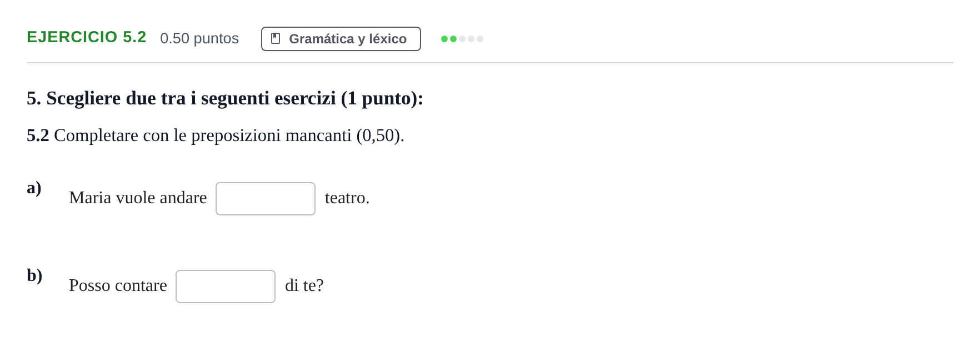Click the 'Maria vuole andare' text
The width and height of the screenshot is (980, 362).
pos(138,198)
